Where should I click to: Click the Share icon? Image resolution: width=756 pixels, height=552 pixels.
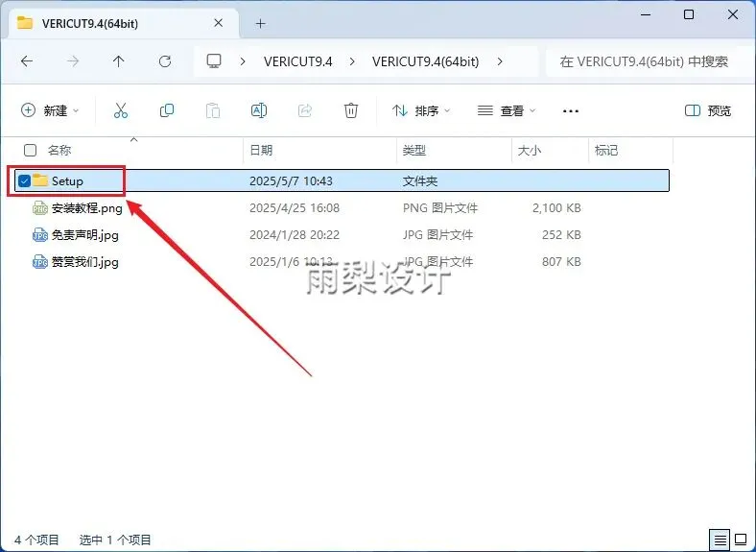305,110
